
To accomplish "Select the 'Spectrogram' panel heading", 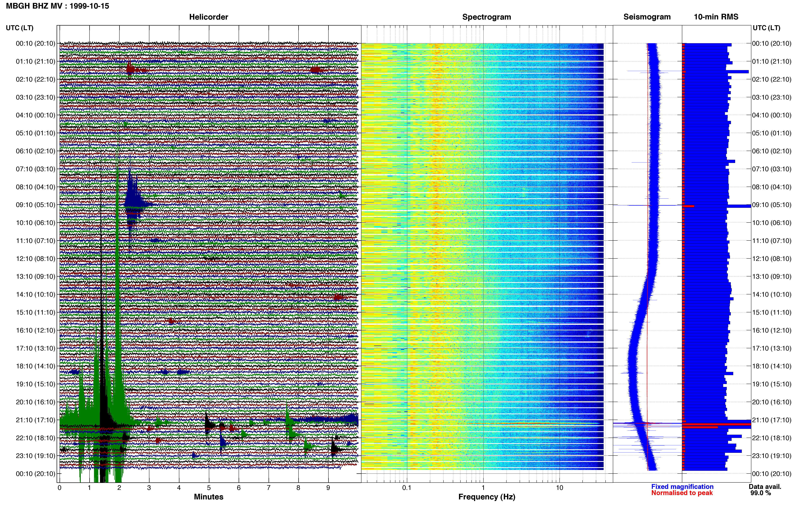I will pyautogui.click(x=487, y=17).
